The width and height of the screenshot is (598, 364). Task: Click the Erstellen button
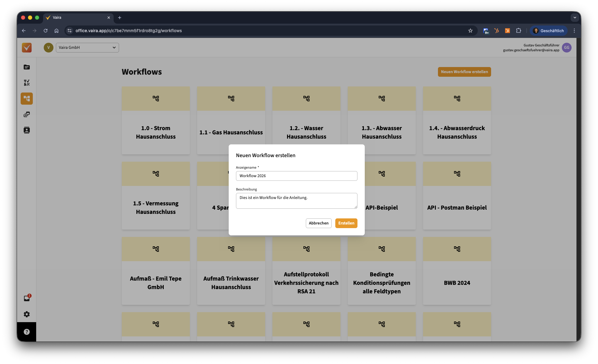click(x=346, y=223)
